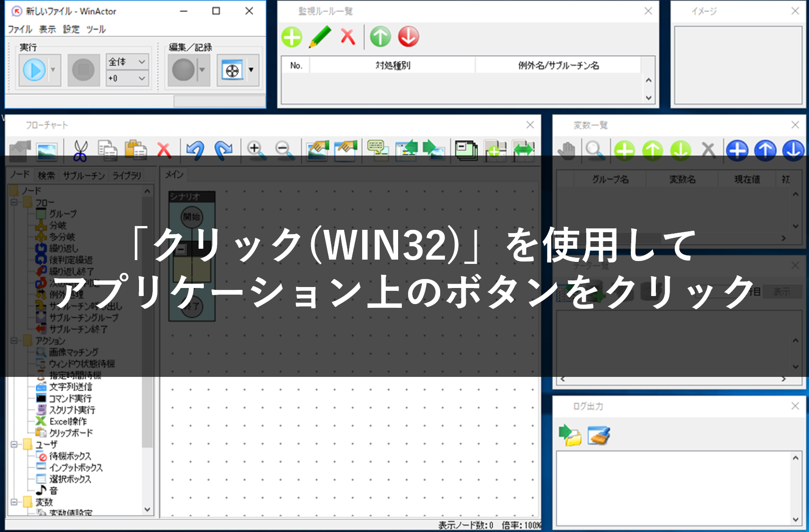Viewport: 809px width, 532px height.
Task: Open the ファイル menu
Action: point(20,29)
